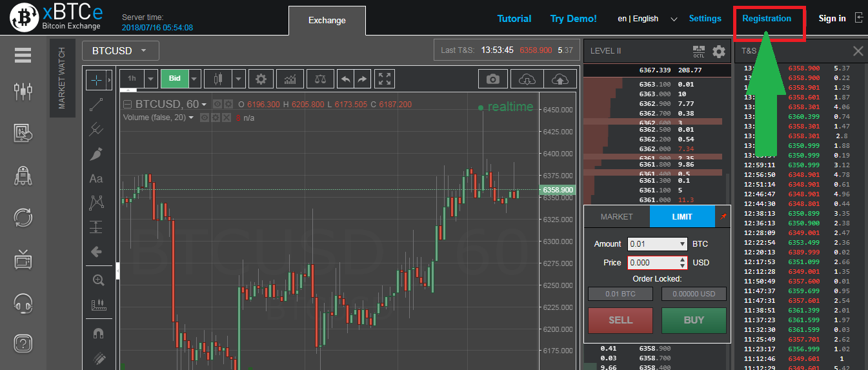Select the ruler measure tool
868x370 pixels.
(x=98, y=305)
